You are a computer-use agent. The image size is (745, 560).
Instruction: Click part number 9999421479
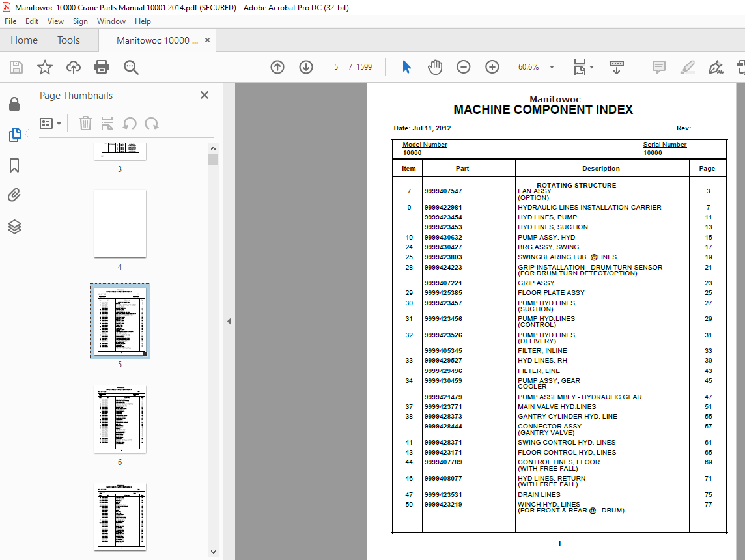(443, 397)
